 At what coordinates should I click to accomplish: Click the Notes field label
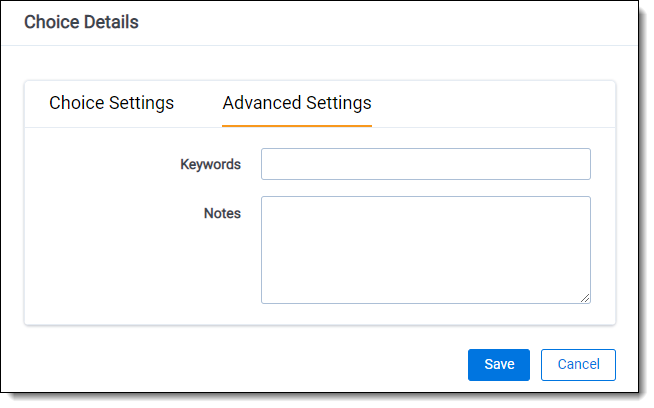pyautogui.click(x=222, y=213)
